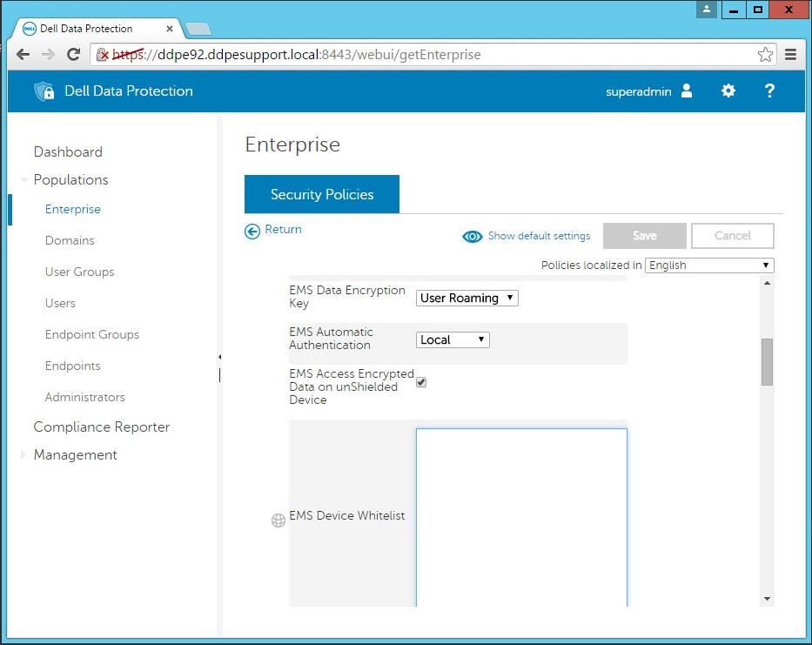Click the policy list scrollbar thumb
The height and width of the screenshot is (645, 812).
point(767,361)
